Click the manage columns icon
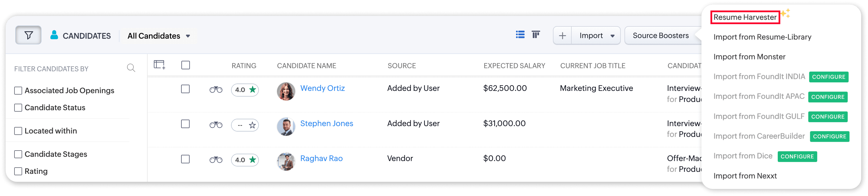Viewport: 868px width, 196px height. (160, 64)
